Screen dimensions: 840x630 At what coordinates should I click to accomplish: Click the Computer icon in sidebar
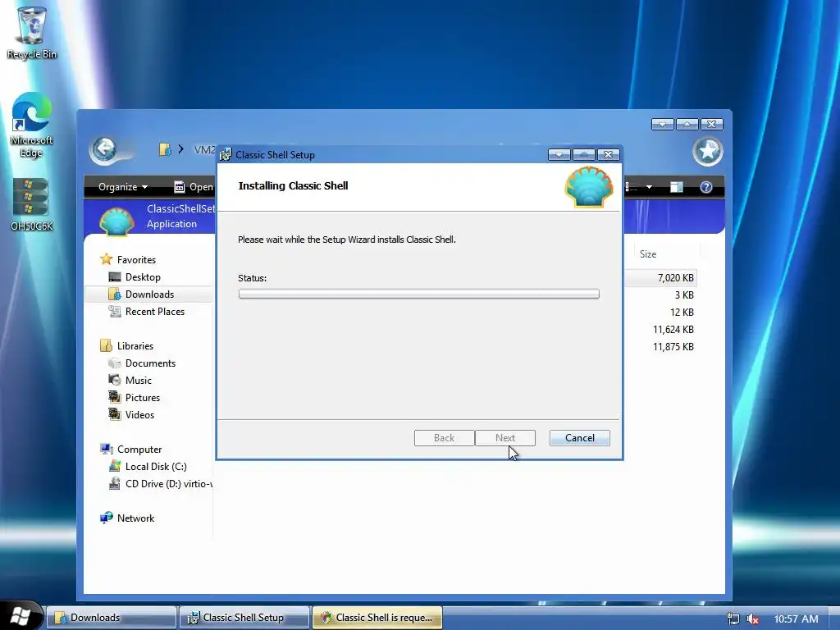pos(106,449)
